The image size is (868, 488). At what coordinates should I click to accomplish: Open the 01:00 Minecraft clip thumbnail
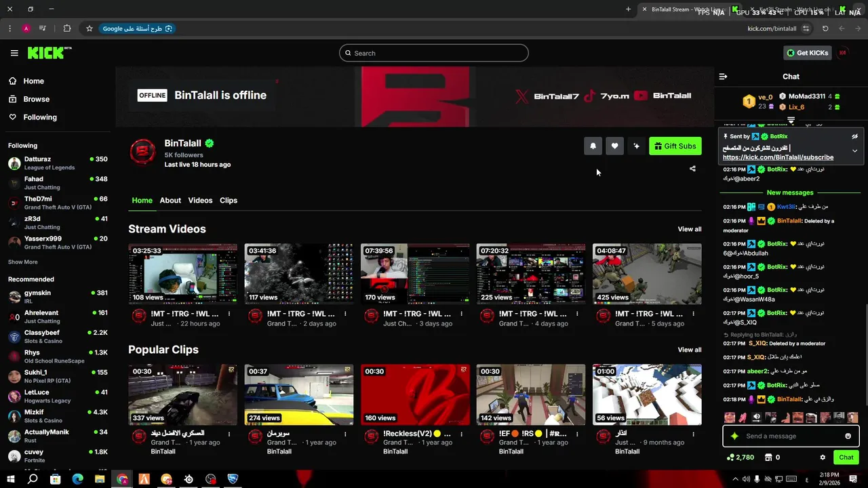pos(647,394)
